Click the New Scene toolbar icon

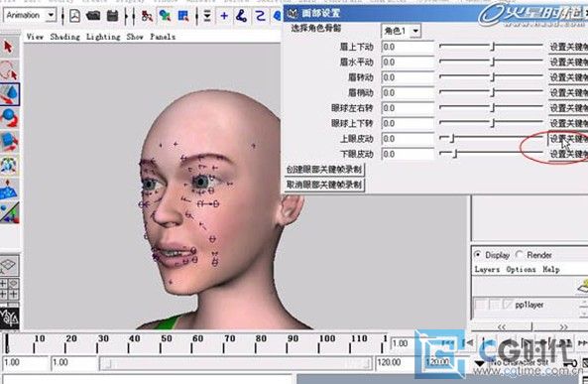click(75, 16)
